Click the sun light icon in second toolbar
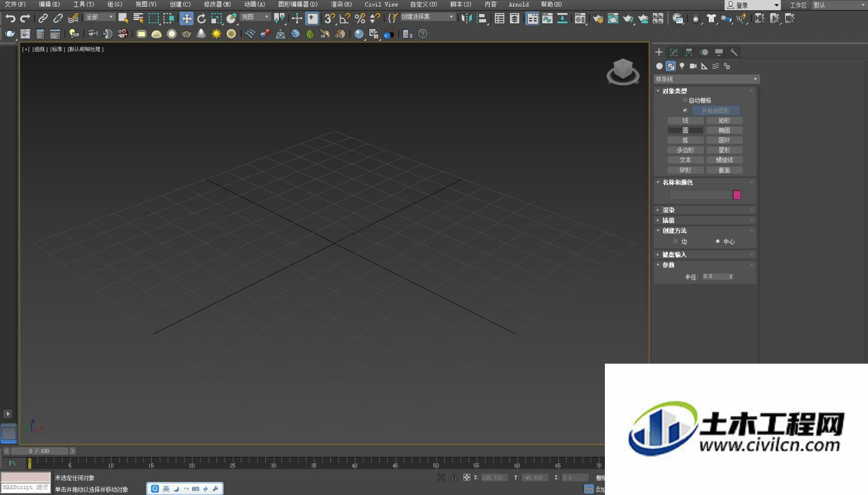Viewport: 868px width, 495px height. click(x=216, y=34)
